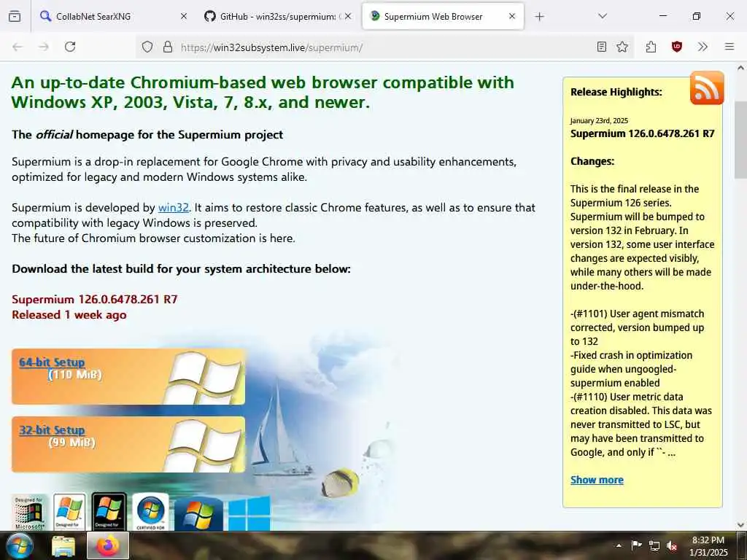Screen dimensions: 747x560
Task: Open File Explorer from taskbar
Action: (63, 546)
